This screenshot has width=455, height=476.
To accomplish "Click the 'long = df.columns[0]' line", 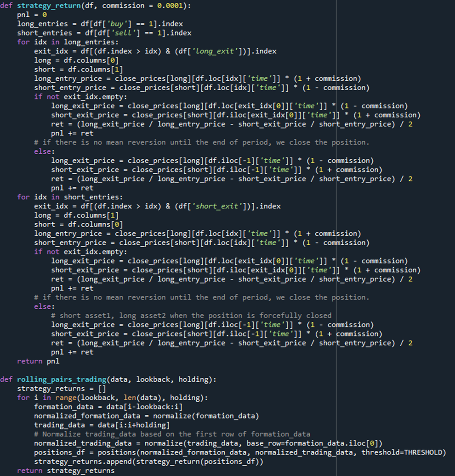I will coord(76,60).
